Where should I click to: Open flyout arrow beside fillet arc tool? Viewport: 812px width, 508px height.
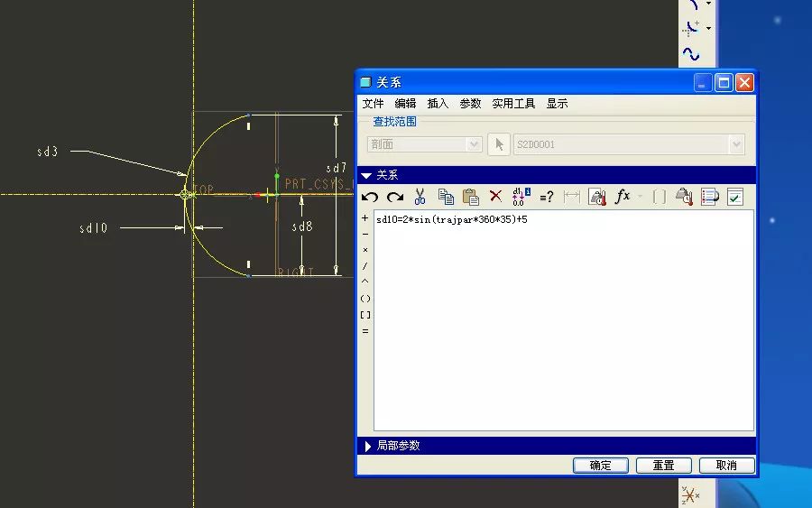tap(708, 28)
